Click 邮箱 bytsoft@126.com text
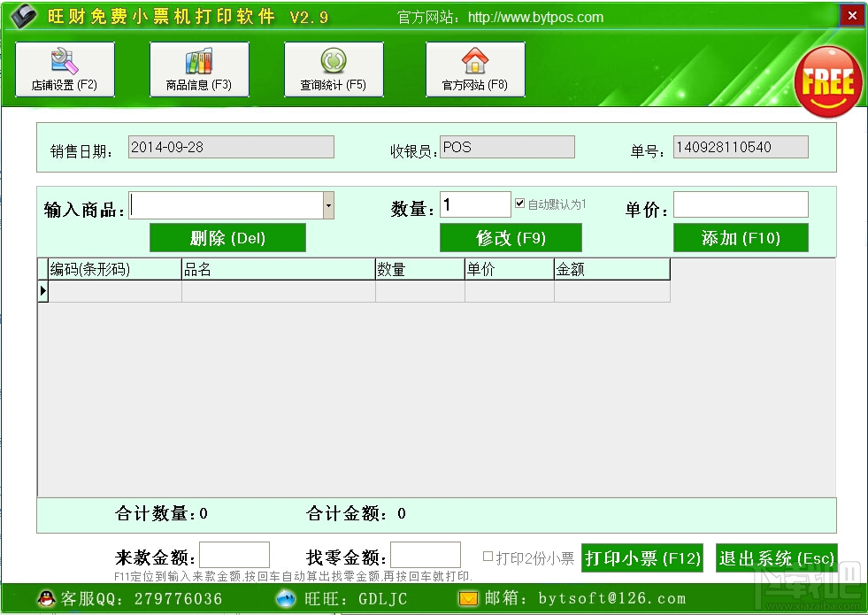 click(585, 598)
